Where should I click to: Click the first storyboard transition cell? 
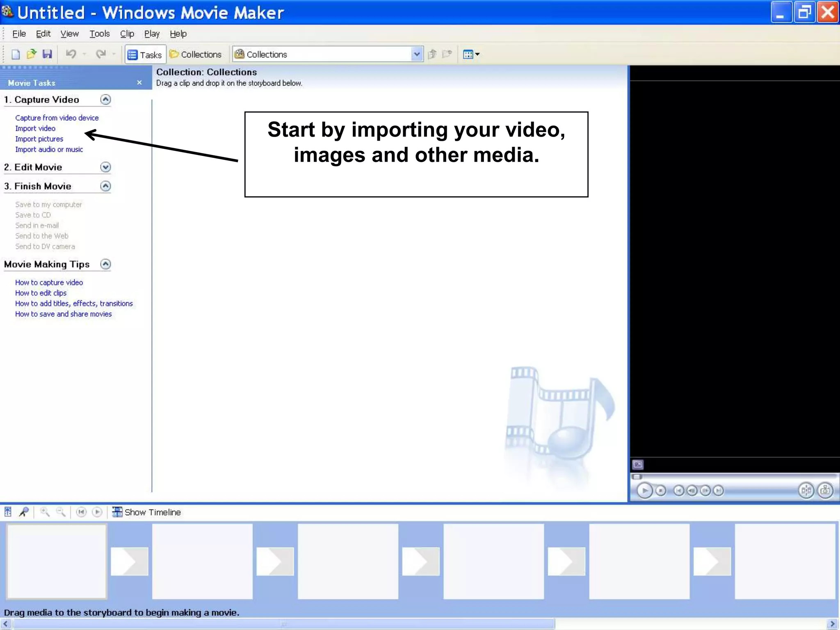point(129,561)
